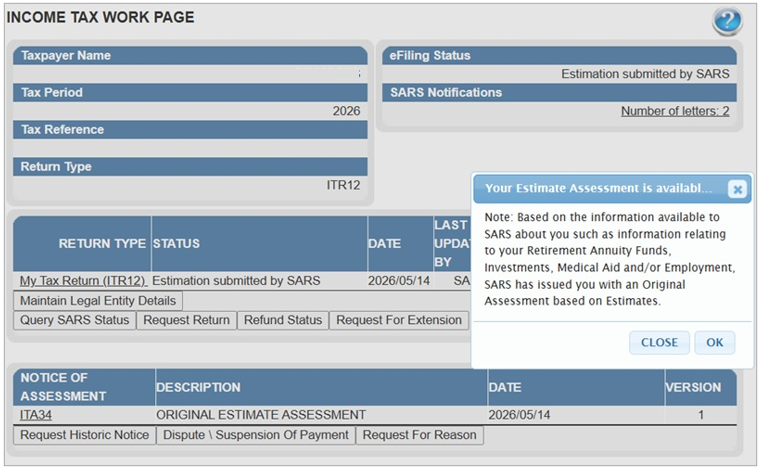Select the Tax Period value 2026
This screenshot has width=765, height=470.
pos(346,111)
